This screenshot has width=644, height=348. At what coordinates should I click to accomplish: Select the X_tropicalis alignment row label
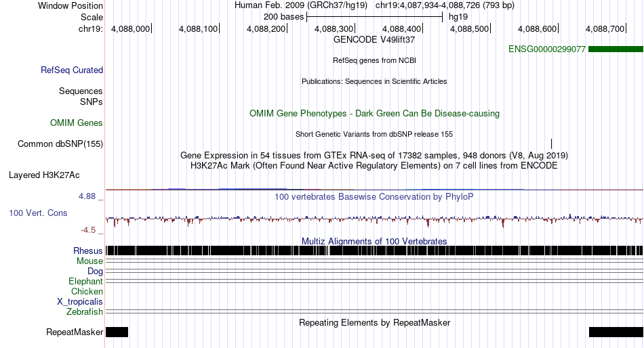point(80,302)
